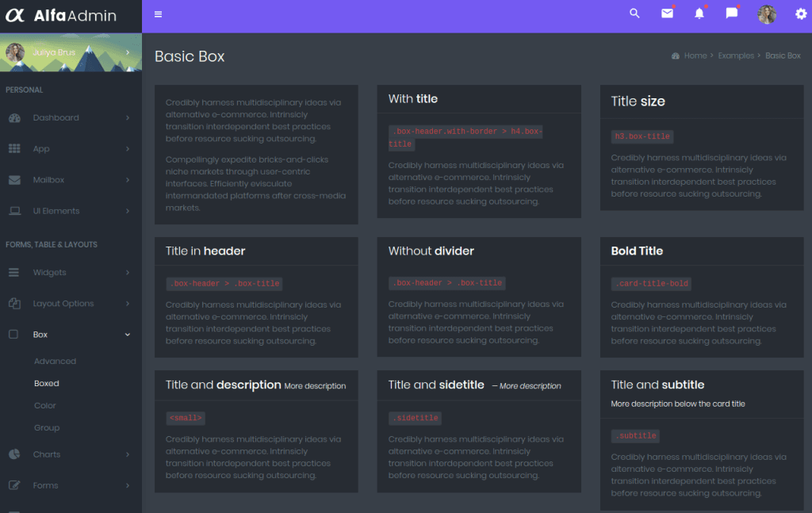Collapse the Box submenu chevron
Image resolution: width=812 pixels, height=513 pixels.
[128, 335]
